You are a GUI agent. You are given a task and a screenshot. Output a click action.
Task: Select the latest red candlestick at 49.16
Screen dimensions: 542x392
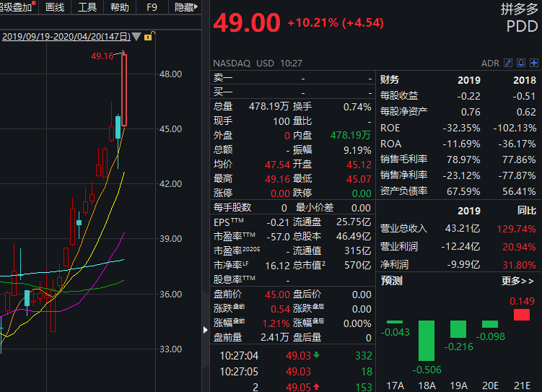pyautogui.click(x=124, y=90)
